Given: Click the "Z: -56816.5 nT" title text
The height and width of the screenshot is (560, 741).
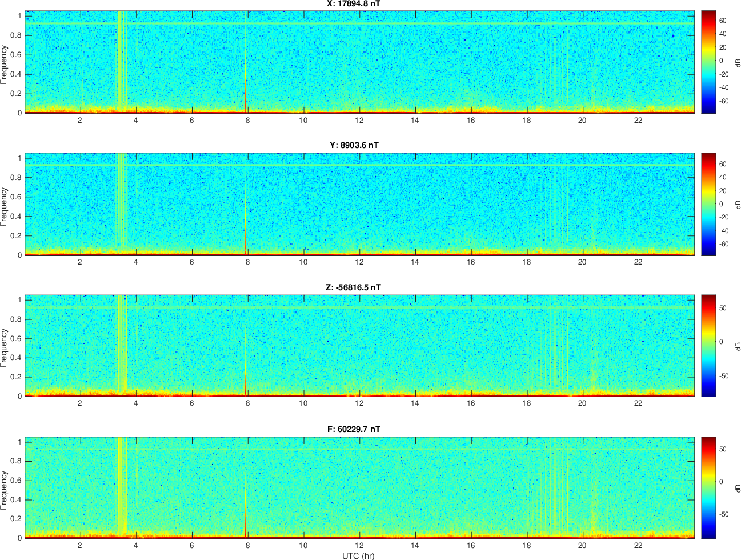Looking at the screenshot, I should coord(353,287).
